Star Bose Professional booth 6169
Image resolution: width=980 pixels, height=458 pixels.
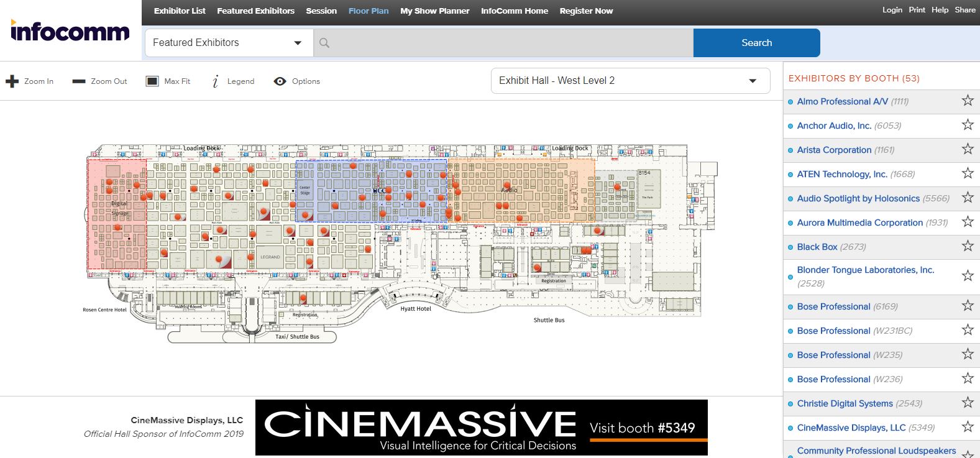click(968, 306)
